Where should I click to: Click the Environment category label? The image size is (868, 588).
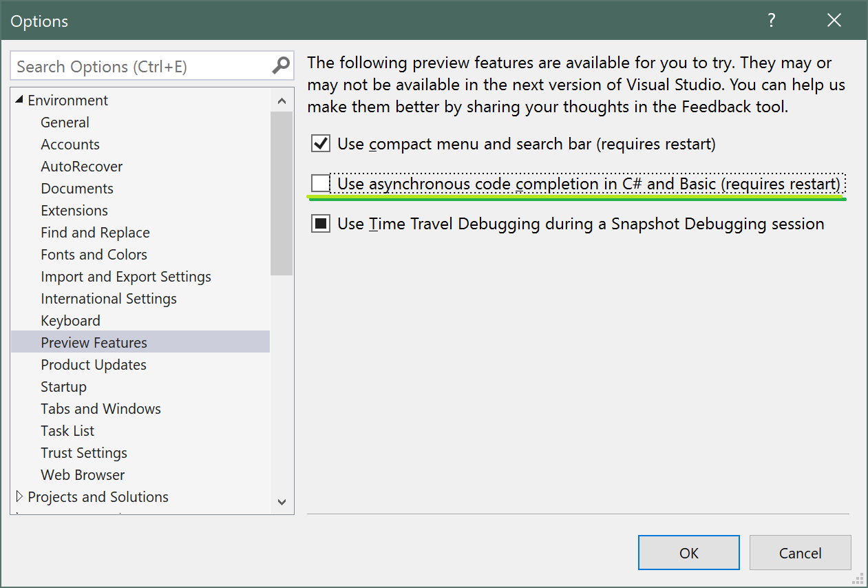[68, 101]
